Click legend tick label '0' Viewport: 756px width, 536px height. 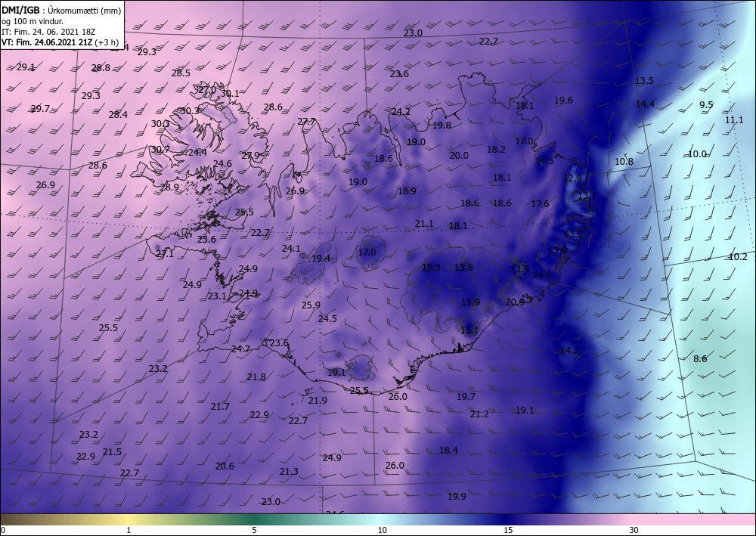pos(3,530)
